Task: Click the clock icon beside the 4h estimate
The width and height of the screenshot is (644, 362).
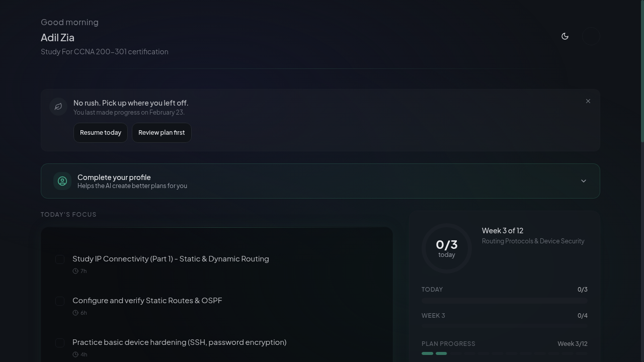Action: (x=75, y=354)
